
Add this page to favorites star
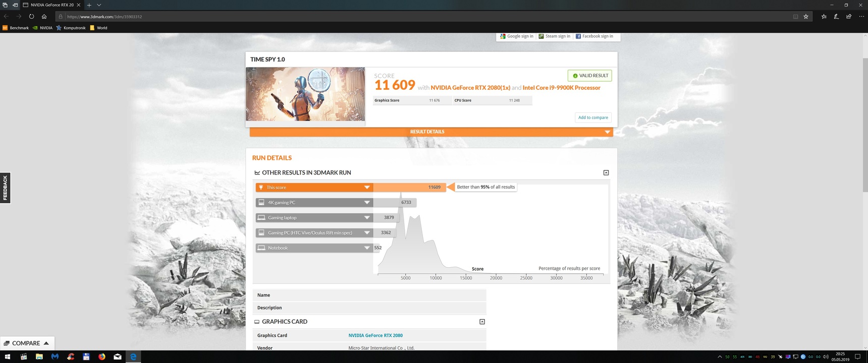tap(806, 17)
